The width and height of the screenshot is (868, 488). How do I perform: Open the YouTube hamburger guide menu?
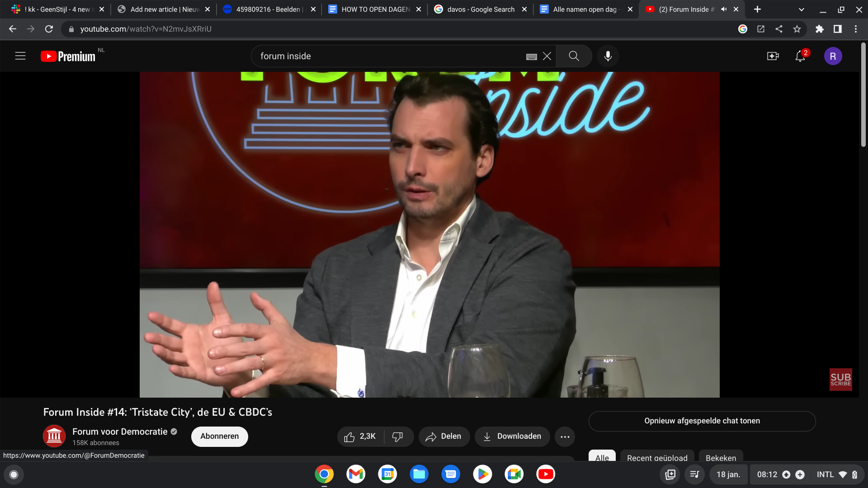20,56
